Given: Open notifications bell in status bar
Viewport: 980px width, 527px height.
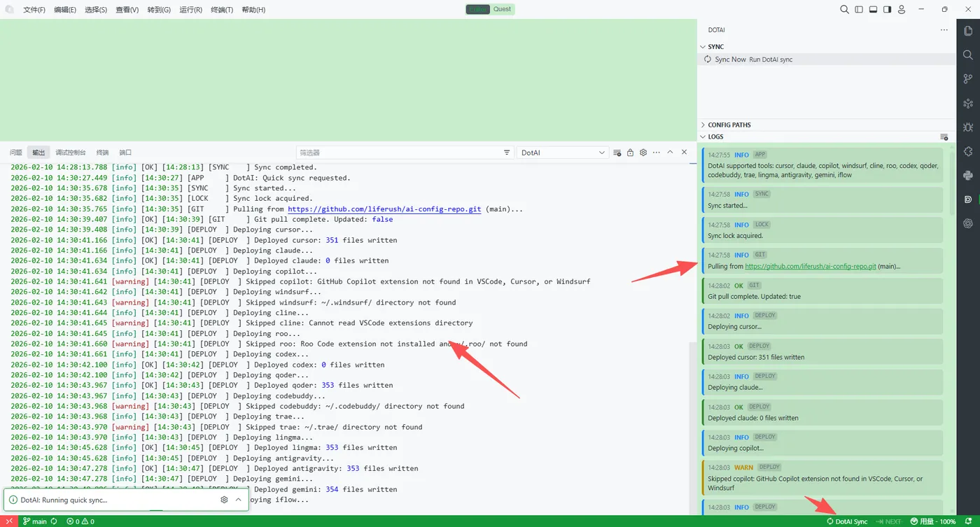Looking at the screenshot, I should tap(968, 521).
